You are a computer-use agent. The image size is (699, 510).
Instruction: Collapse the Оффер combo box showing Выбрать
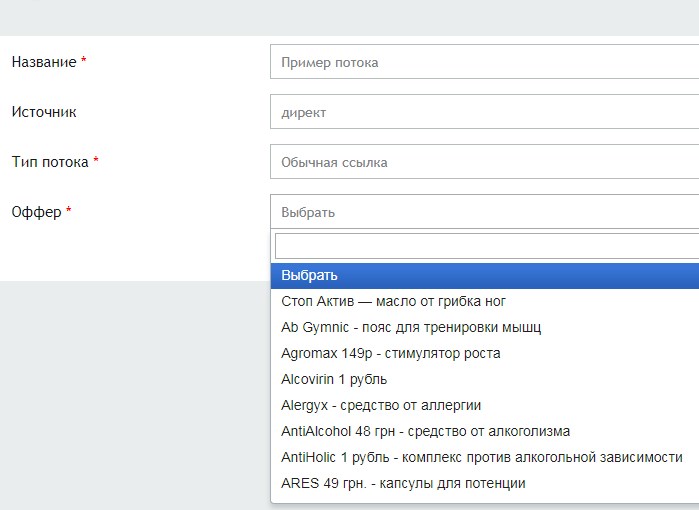tap(484, 212)
